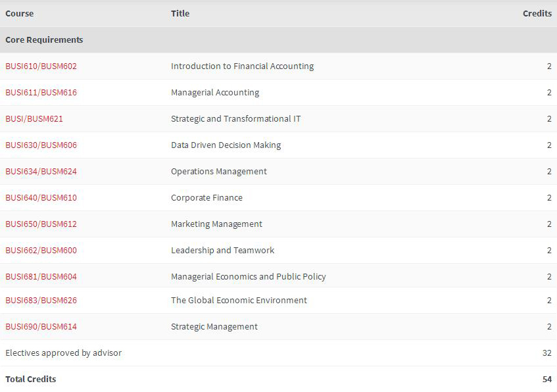The height and width of the screenshot is (392, 557).
Task: Click the Electives approved by advisor row
Action: click(63, 353)
